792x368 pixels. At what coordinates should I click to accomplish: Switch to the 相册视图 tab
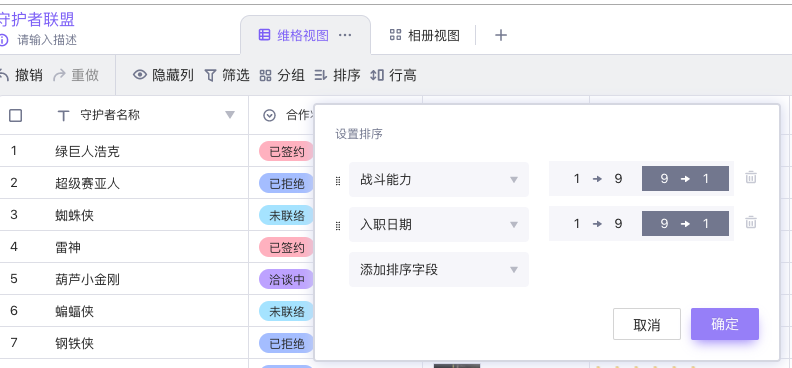(424, 35)
